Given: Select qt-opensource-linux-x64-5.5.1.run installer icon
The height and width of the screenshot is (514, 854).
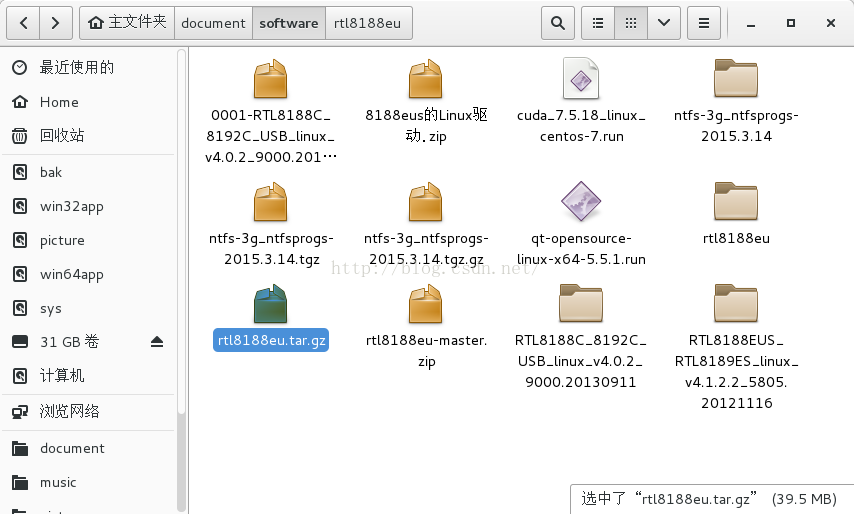Looking at the screenshot, I should [581, 201].
